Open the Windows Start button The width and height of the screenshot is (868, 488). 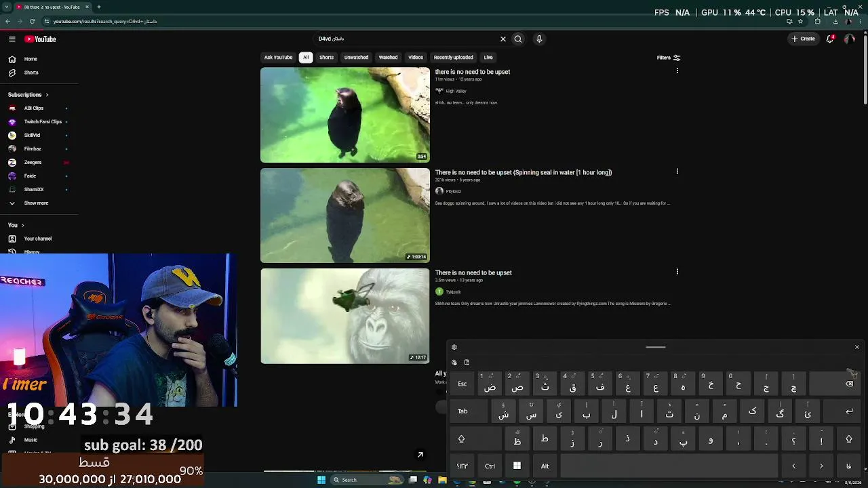[x=321, y=480]
